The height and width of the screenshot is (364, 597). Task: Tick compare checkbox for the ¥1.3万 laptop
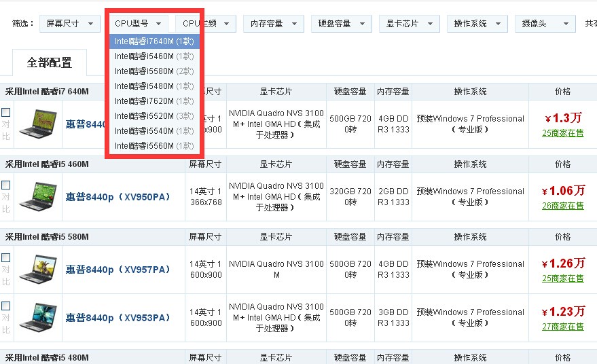[5, 112]
